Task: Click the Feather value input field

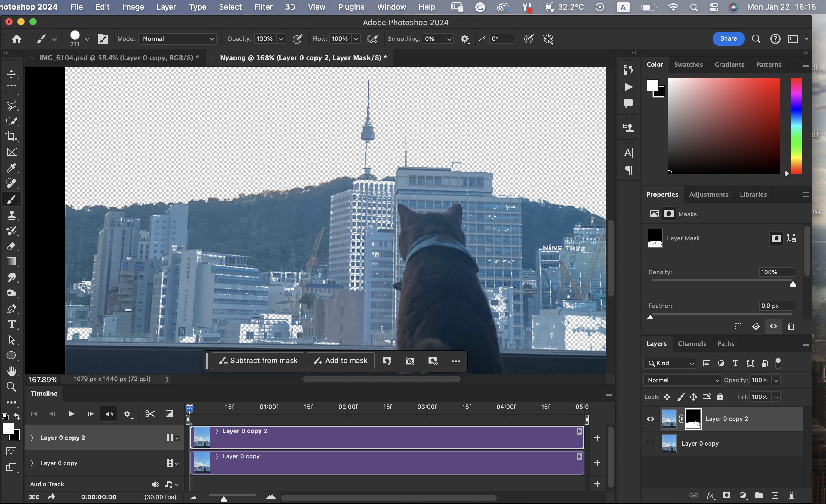Action: [x=776, y=306]
